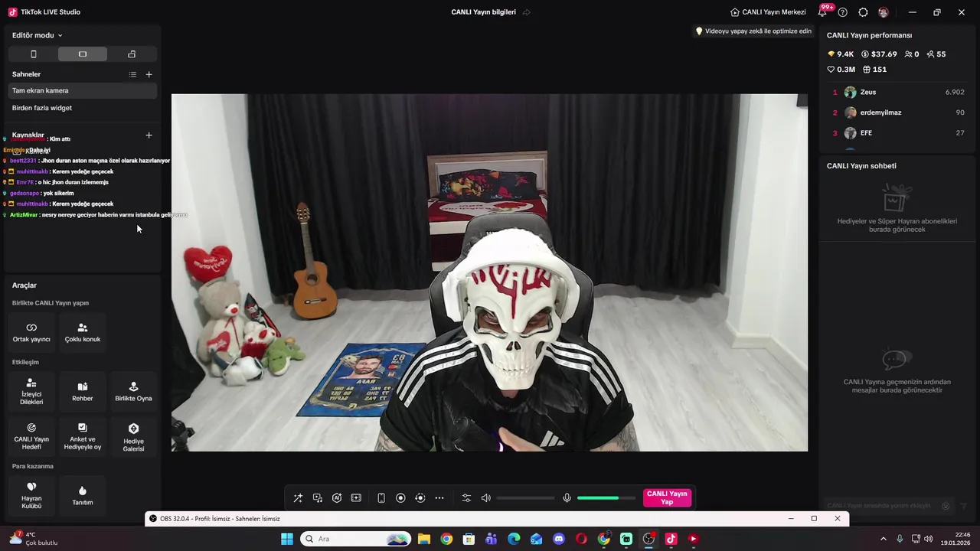This screenshot has width=980, height=551.
Task: Click the share arrow beside CANLI Yayın bilgileri
Action: [x=527, y=12]
